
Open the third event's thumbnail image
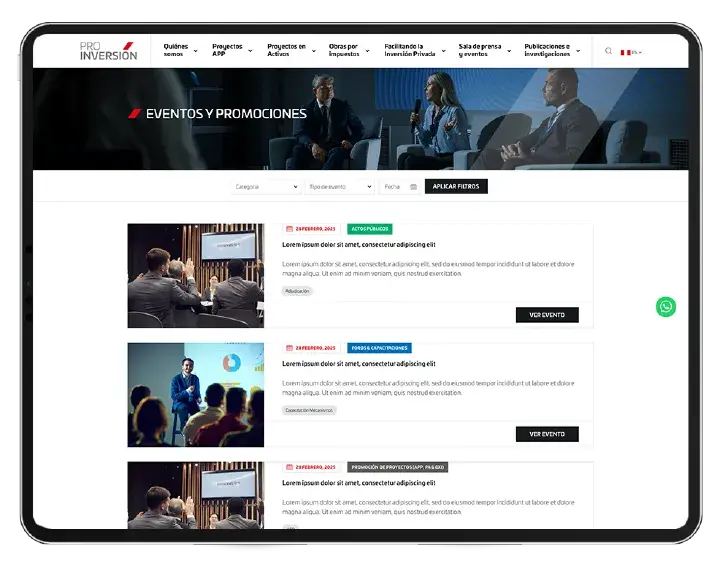click(x=196, y=495)
